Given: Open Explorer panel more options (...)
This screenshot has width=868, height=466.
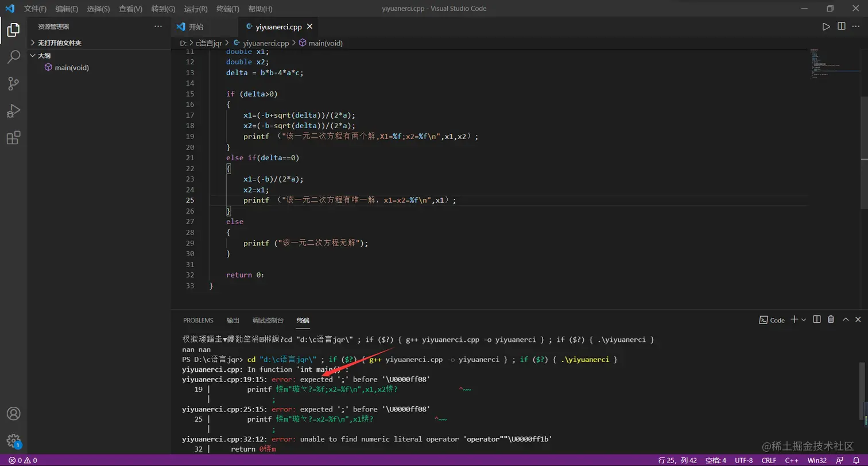Looking at the screenshot, I should coord(158,26).
